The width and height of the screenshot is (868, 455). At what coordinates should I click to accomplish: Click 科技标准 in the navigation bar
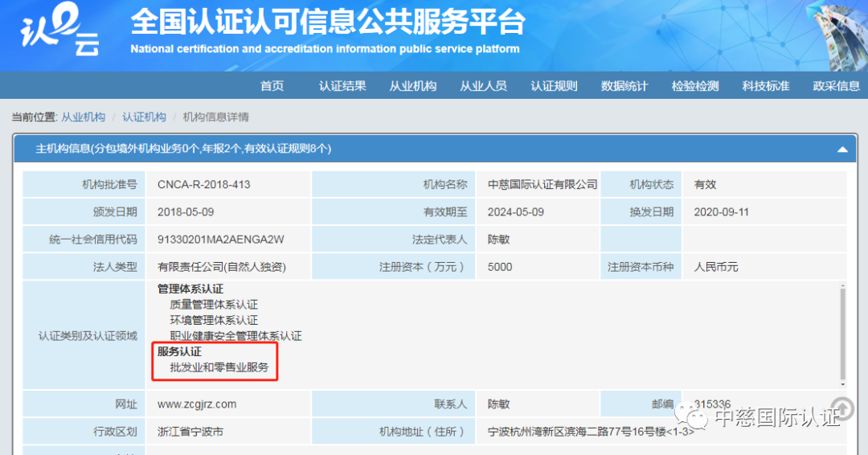point(765,86)
